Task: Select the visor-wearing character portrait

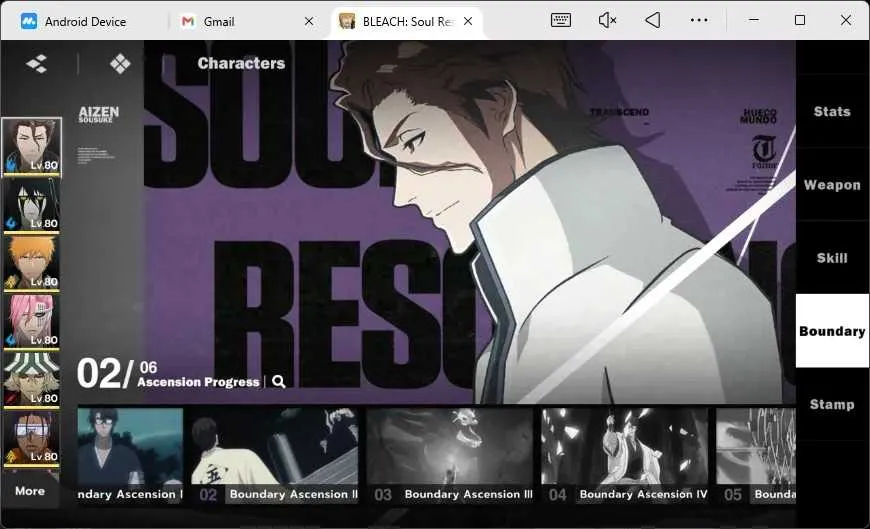Action: click(32, 438)
